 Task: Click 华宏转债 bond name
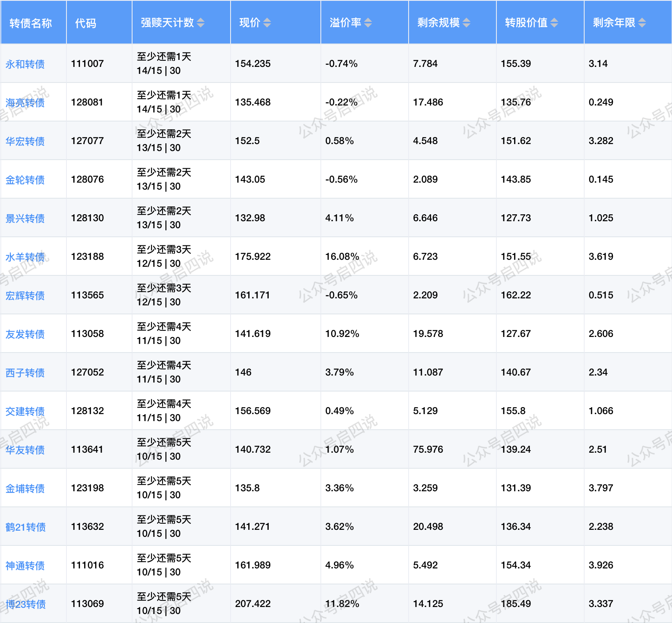(x=25, y=141)
